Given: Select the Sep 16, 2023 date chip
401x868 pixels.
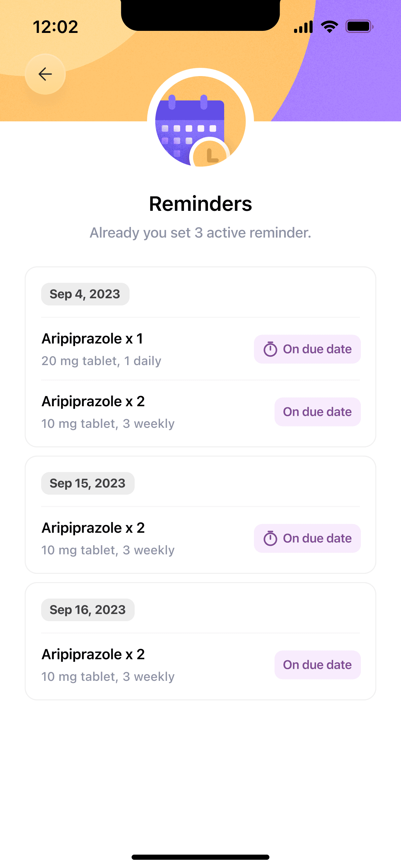Looking at the screenshot, I should click(x=88, y=610).
